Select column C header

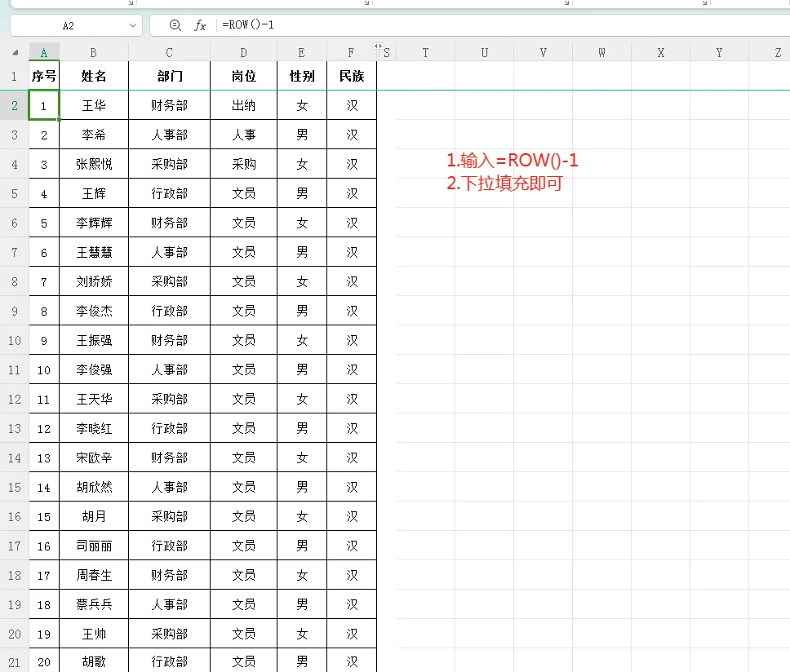pos(169,53)
